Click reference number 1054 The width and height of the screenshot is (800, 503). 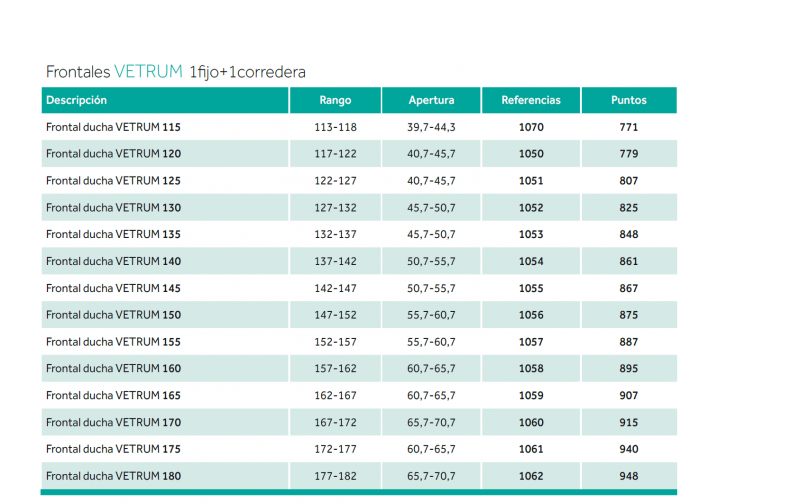[x=531, y=261]
